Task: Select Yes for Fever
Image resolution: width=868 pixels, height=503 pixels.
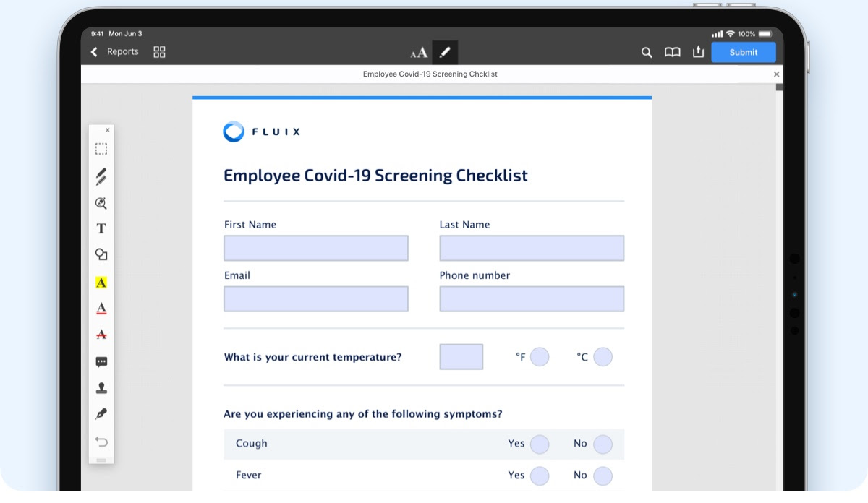Action: tap(540, 476)
